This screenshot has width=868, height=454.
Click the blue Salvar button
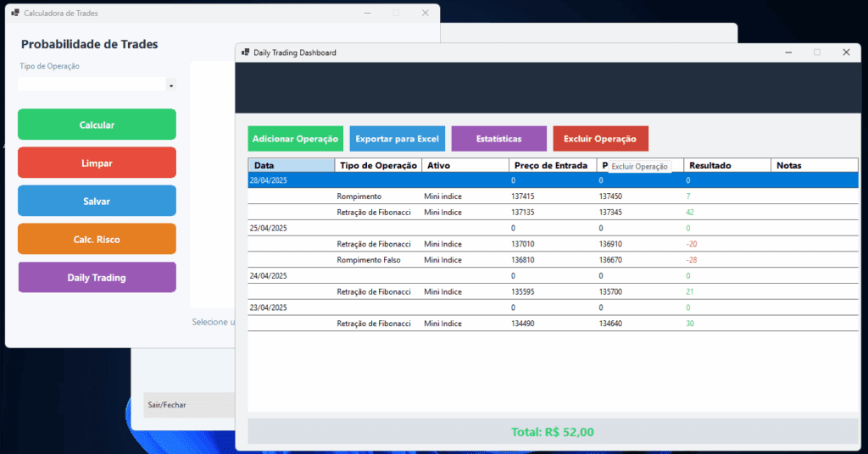click(x=97, y=201)
